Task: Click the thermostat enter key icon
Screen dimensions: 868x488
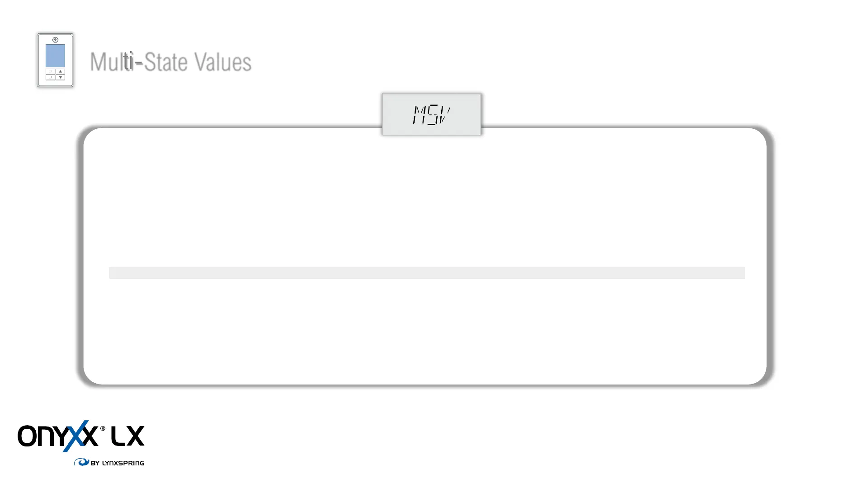Action: tap(50, 77)
